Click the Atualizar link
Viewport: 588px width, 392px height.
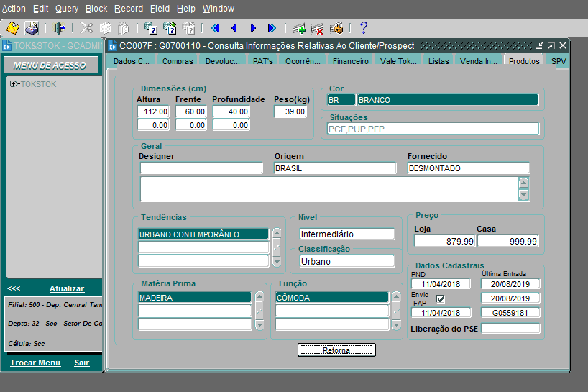pyautogui.click(x=67, y=288)
